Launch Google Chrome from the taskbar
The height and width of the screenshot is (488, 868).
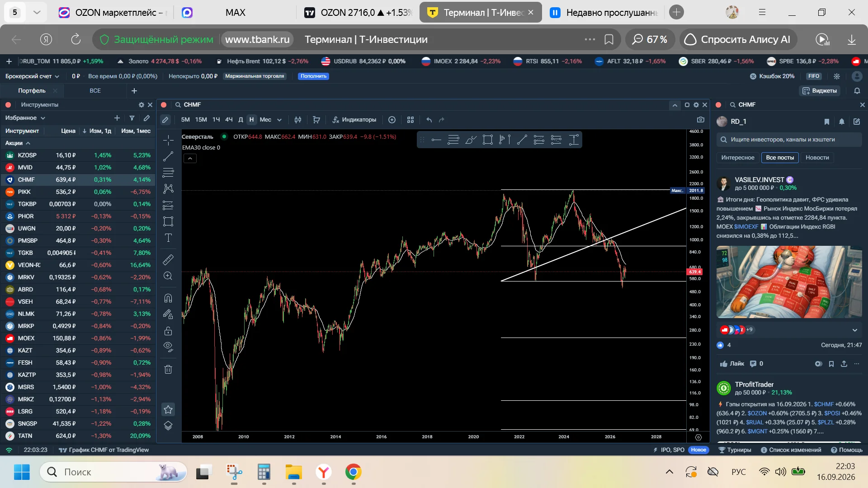tap(353, 472)
